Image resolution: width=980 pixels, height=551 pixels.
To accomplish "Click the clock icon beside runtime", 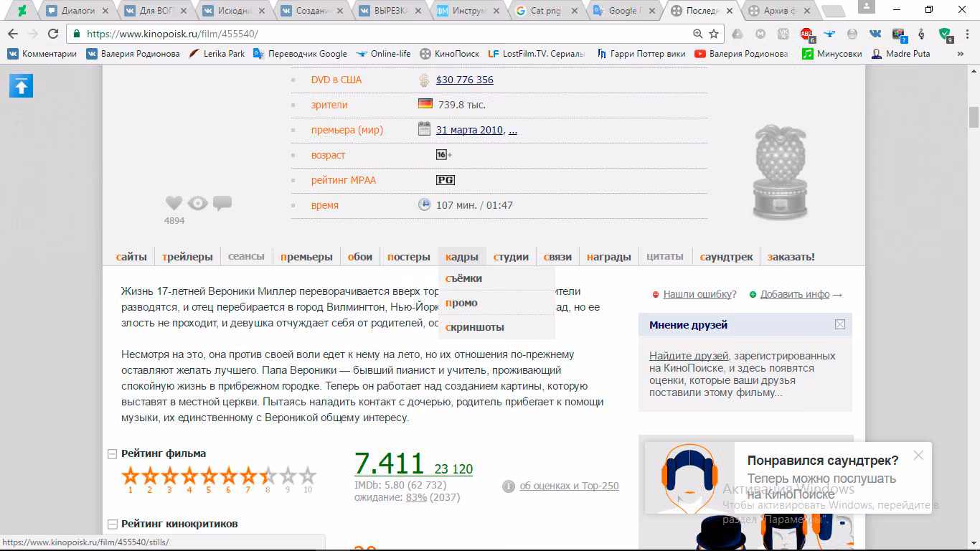I will click(424, 204).
